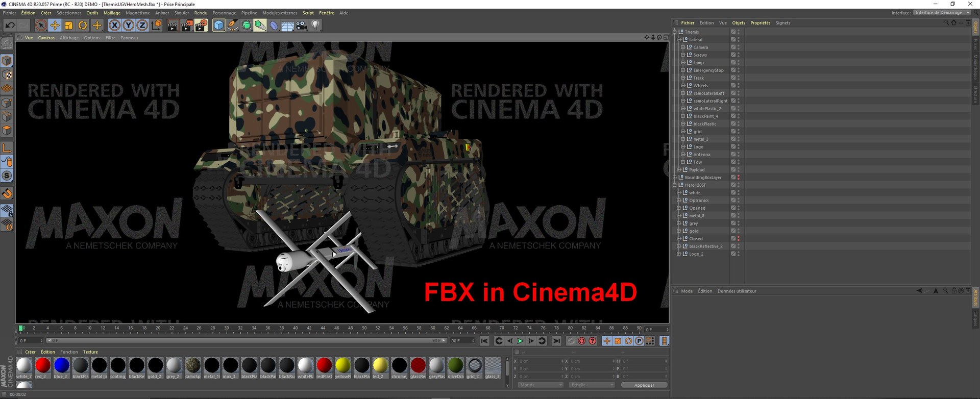Image resolution: width=980 pixels, height=399 pixels.
Task: Collapse the Themis object tree
Action: pyautogui.click(x=675, y=32)
